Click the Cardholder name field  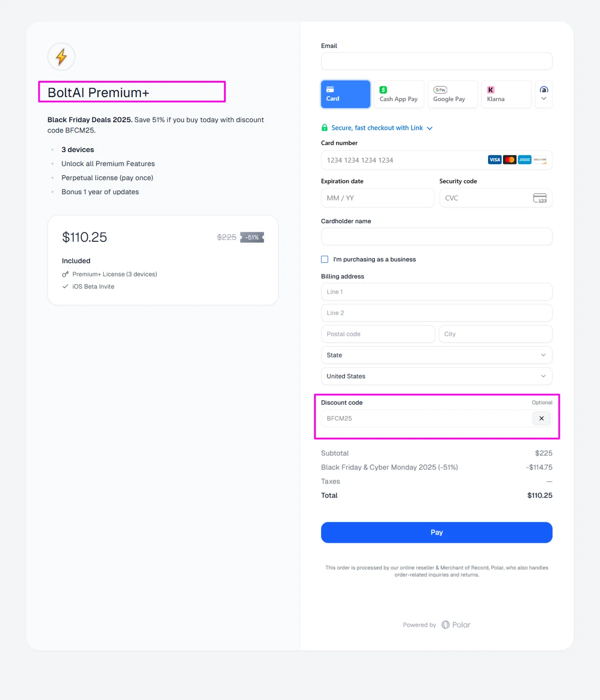tap(436, 237)
